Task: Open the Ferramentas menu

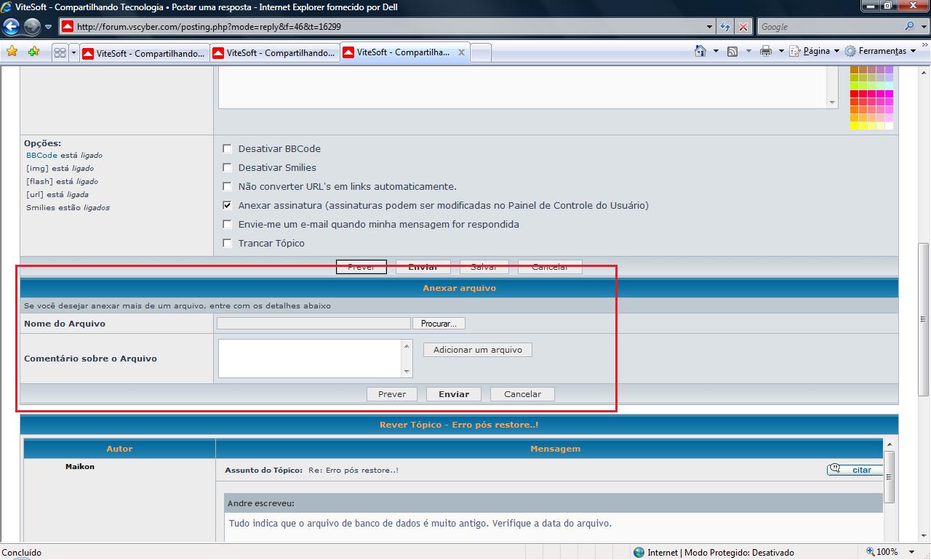Action: [880, 51]
